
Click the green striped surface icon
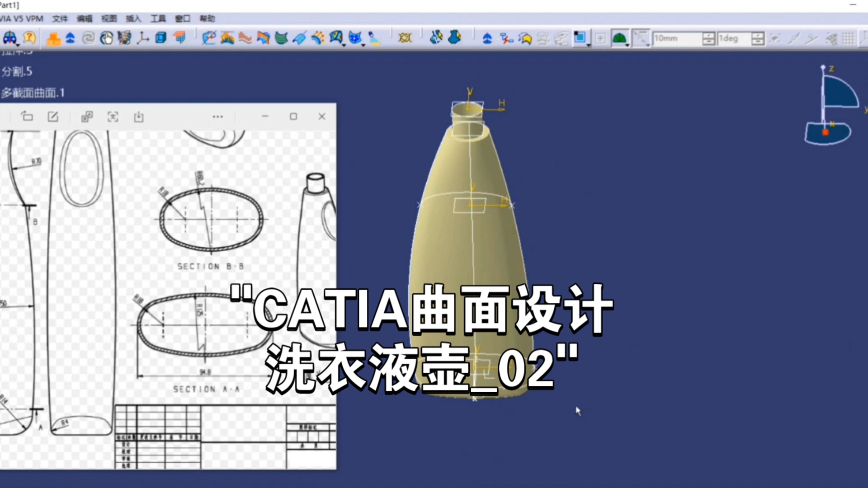pyautogui.click(x=281, y=38)
